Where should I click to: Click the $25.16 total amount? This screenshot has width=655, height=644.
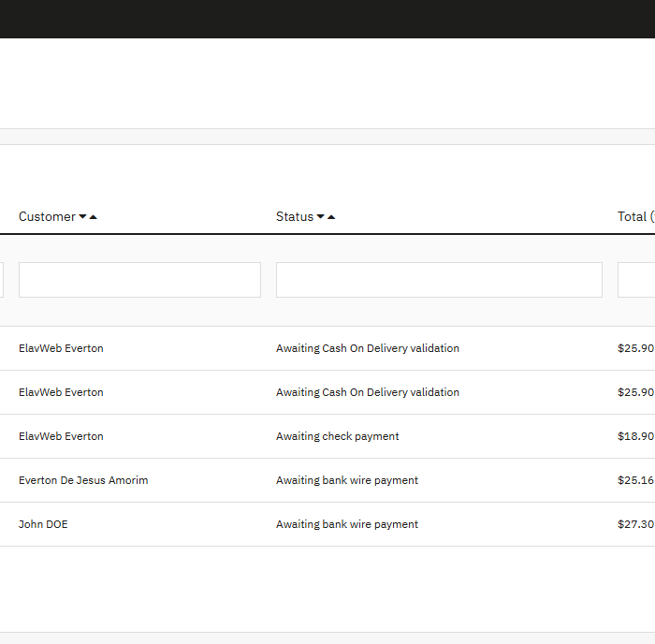[635, 480]
